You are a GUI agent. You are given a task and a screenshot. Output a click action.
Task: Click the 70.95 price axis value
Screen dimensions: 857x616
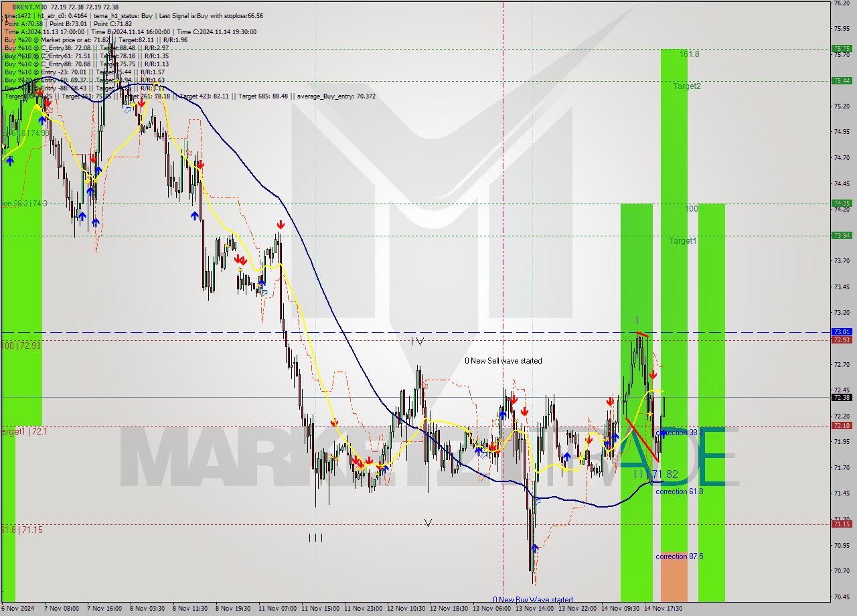(x=842, y=545)
